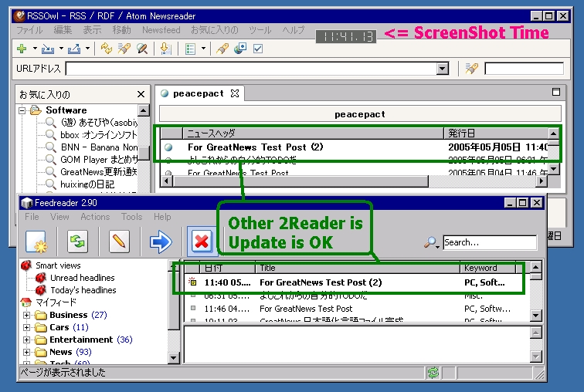Viewport: 584px width, 392px height.
Task: Open dropdown arrow next to import icon
Action: pyautogui.click(x=61, y=49)
